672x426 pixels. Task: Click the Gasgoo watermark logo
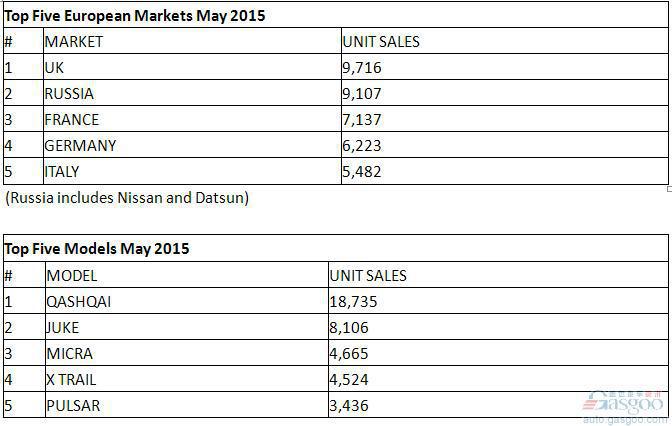[624, 407]
